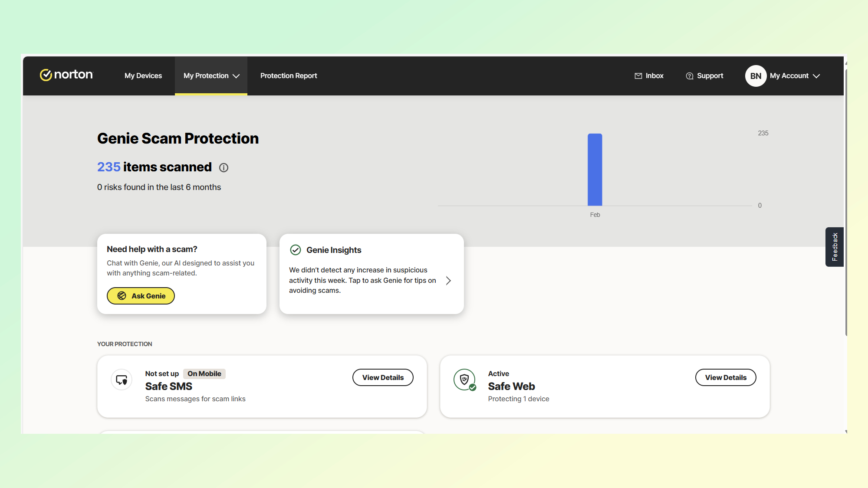Click the BN account avatar

[x=756, y=76]
